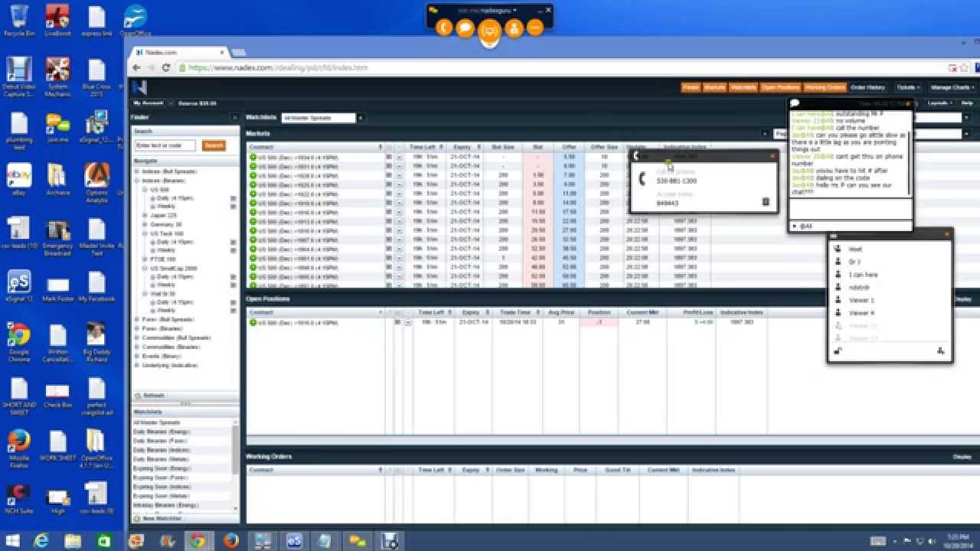Toggle the Watchlists panel button in header

(743, 87)
